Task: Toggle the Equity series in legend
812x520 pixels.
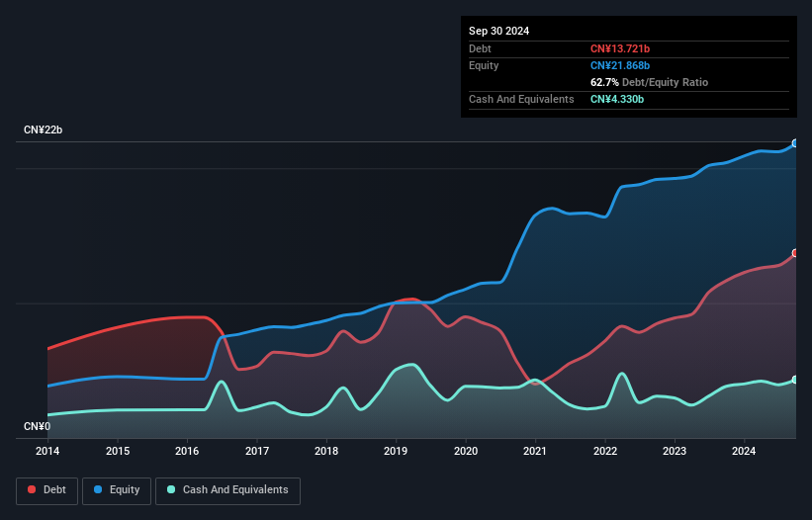Action: [117, 490]
